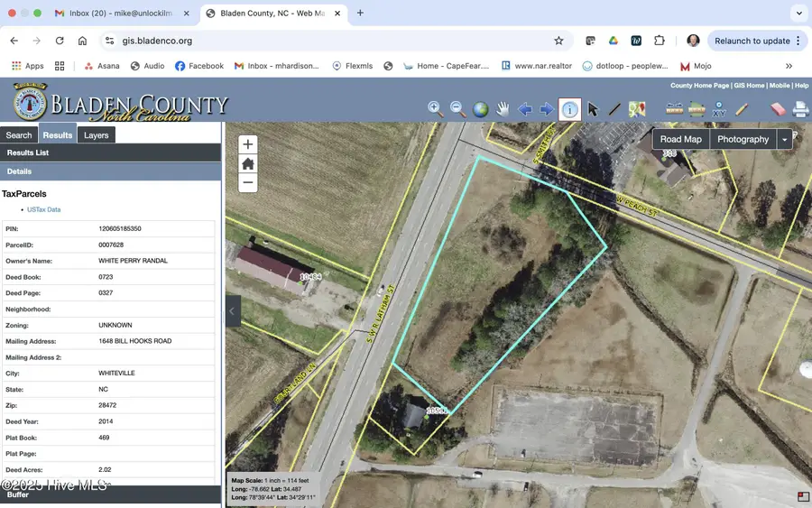Screen dimensions: 812x508
Task: Open the Layers tab
Action: [97, 135]
